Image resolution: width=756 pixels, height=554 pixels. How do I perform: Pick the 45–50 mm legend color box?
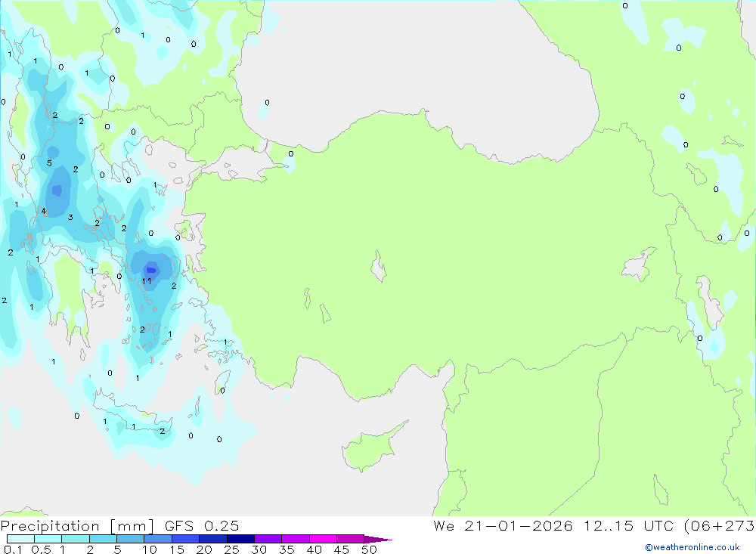click(351, 539)
